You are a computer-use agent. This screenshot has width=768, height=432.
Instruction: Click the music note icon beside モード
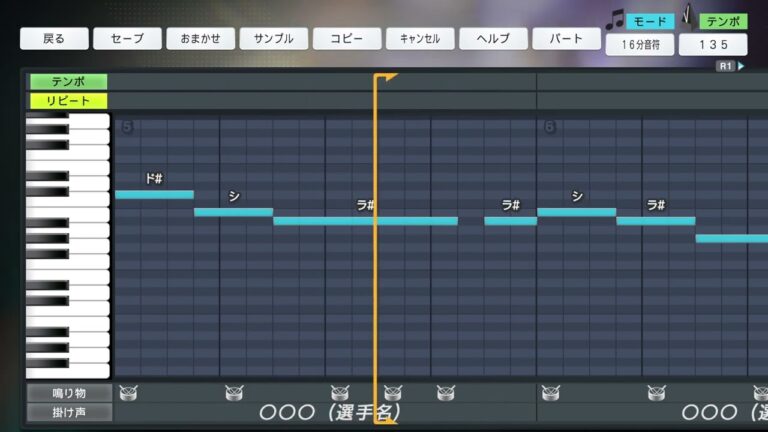tap(614, 20)
